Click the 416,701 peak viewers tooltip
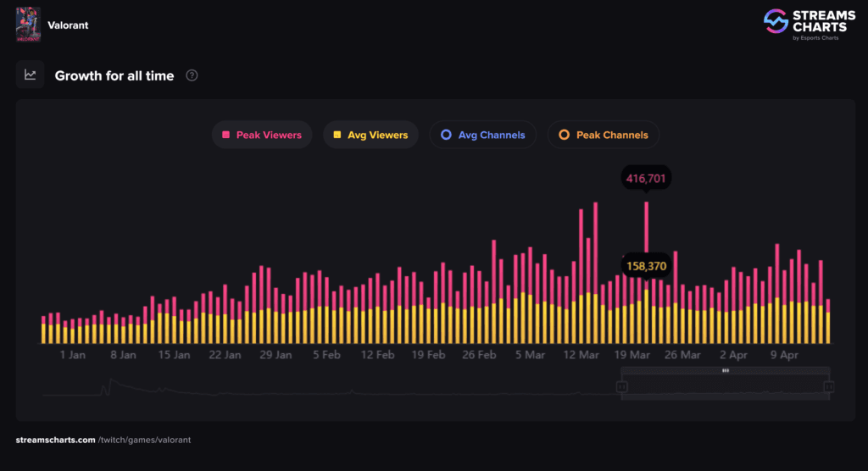Viewport: 868px width, 471px height. tap(647, 179)
